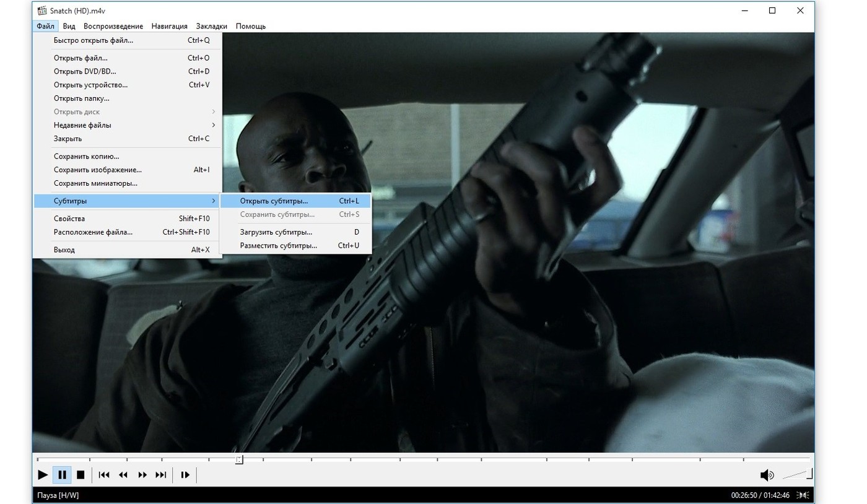Select Открыть папку... menu item
This screenshot has width=867, height=504.
click(x=127, y=98)
